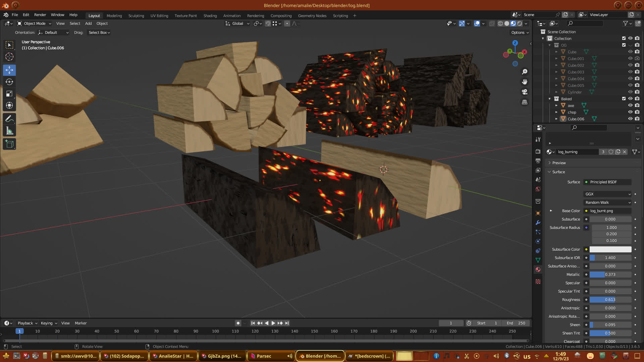This screenshot has height=362, width=644.
Task: Uncheck the Baked collection checkbox
Action: (624, 99)
